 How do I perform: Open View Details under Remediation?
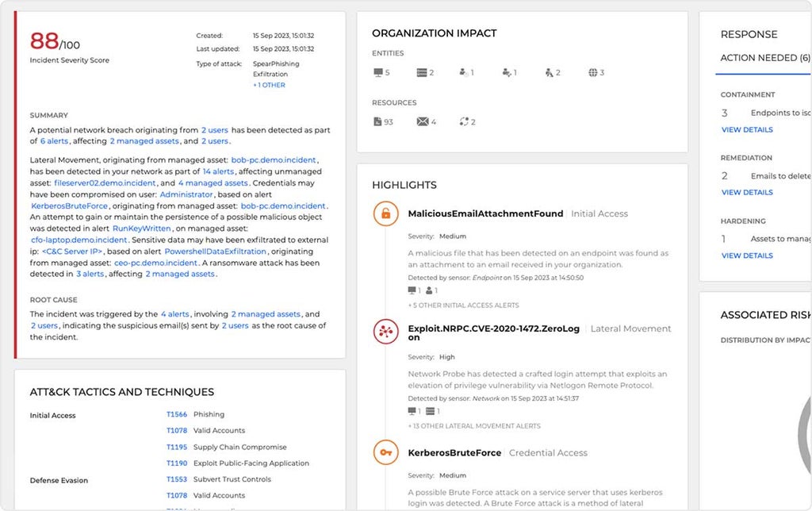pyautogui.click(x=747, y=192)
